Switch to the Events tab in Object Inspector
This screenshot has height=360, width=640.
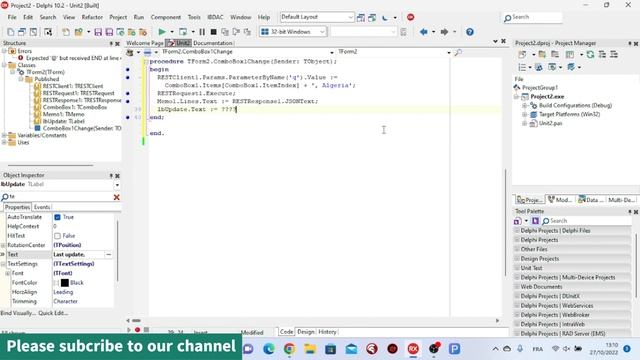[x=42, y=207]
